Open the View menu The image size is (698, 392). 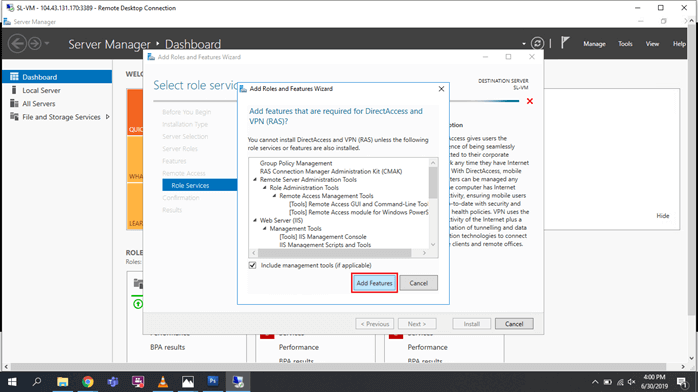point(652,44)
